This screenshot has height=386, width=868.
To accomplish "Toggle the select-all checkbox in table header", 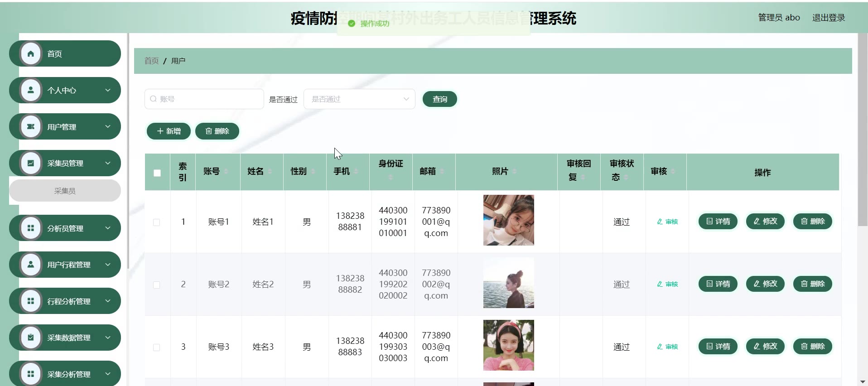I will tap(157, 173).
